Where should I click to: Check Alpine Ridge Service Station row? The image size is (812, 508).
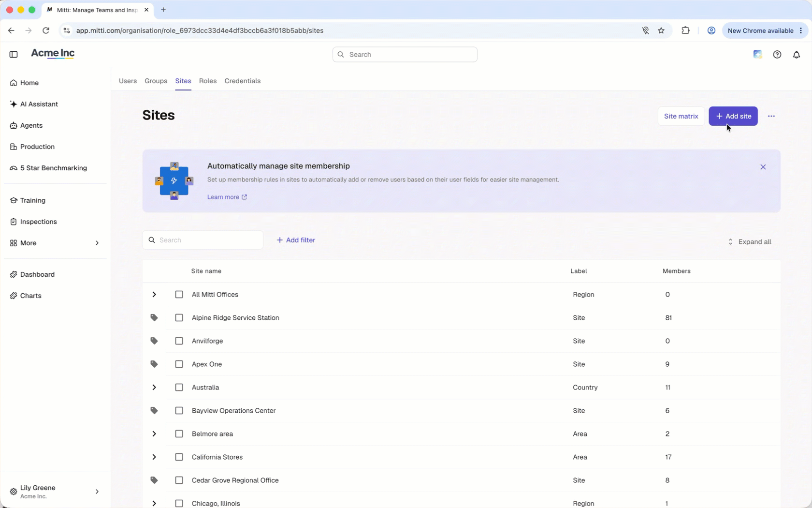pos(179,318)
